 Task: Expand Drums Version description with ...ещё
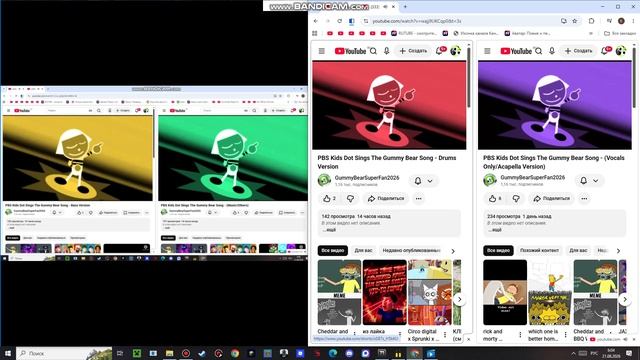(x=329, y=230)
